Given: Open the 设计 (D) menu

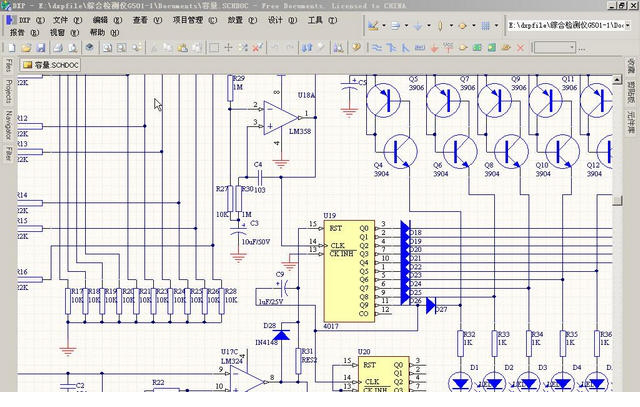Looking at the screenshot, I should click(x=282, y=20).
